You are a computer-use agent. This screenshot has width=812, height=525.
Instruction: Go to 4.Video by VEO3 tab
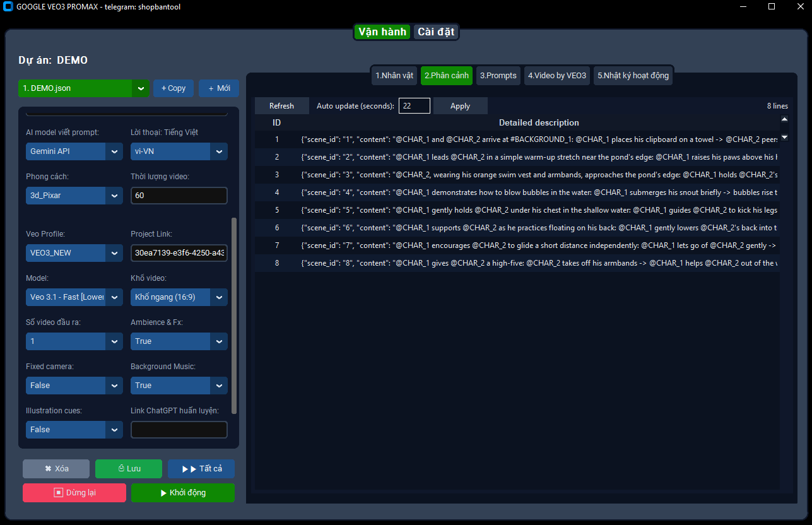point(556,76)
